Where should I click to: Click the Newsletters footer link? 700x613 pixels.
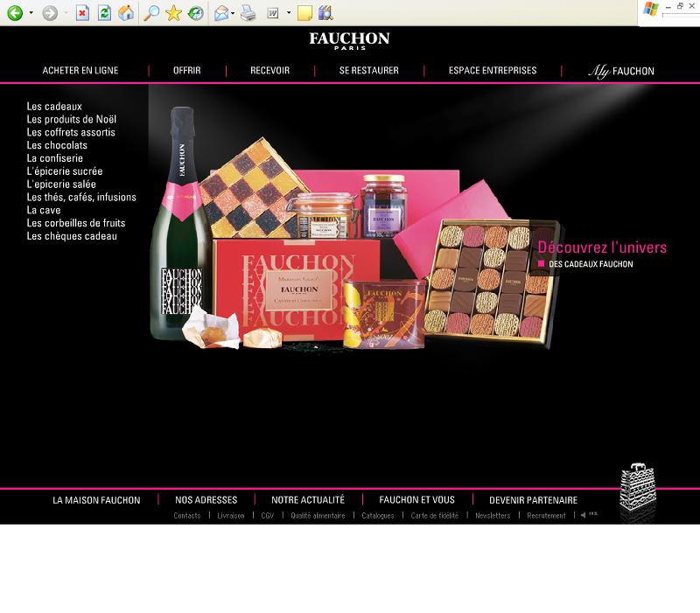493,516
